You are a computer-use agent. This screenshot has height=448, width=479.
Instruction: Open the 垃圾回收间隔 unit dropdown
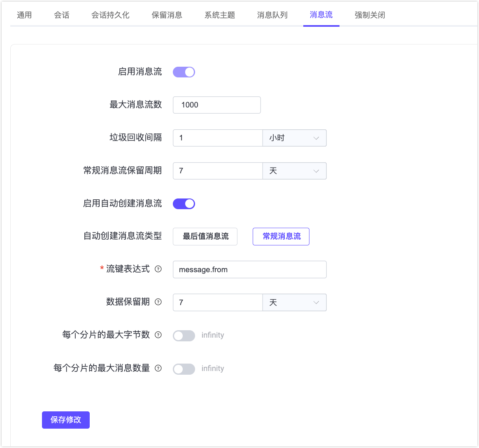[x=294, y=138]
